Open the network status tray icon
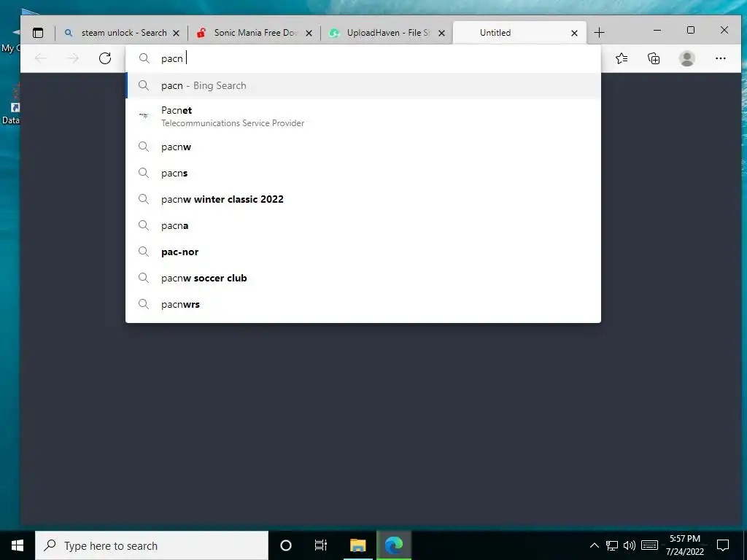This screenshot has width=747, height=560. (x=612, y=545)
